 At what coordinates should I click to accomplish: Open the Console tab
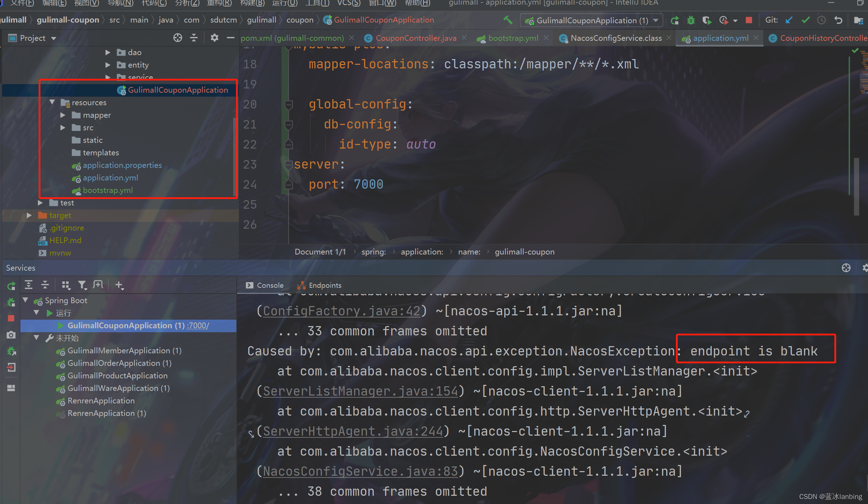(x=265, y=285)
